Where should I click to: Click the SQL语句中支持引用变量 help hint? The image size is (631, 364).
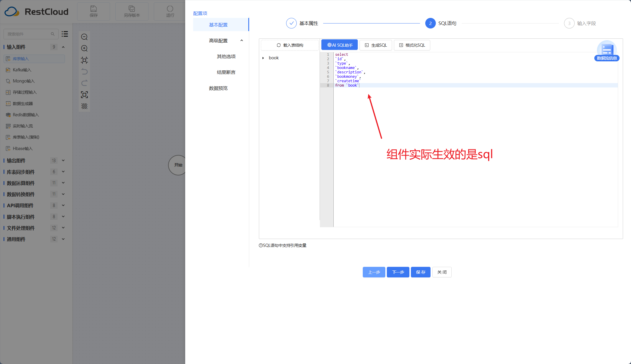coord(283,245)
